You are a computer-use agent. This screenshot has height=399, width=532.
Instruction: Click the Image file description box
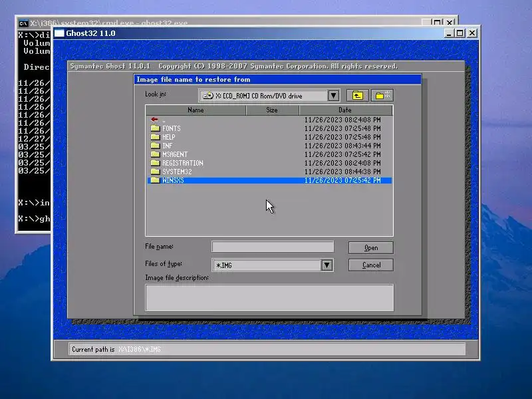pos(269,297)
